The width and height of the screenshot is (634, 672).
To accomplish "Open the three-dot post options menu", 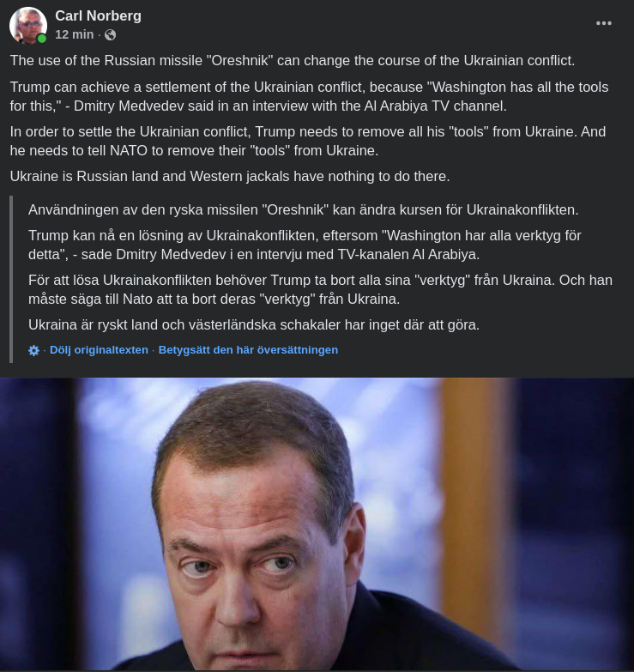I will 604,23.
